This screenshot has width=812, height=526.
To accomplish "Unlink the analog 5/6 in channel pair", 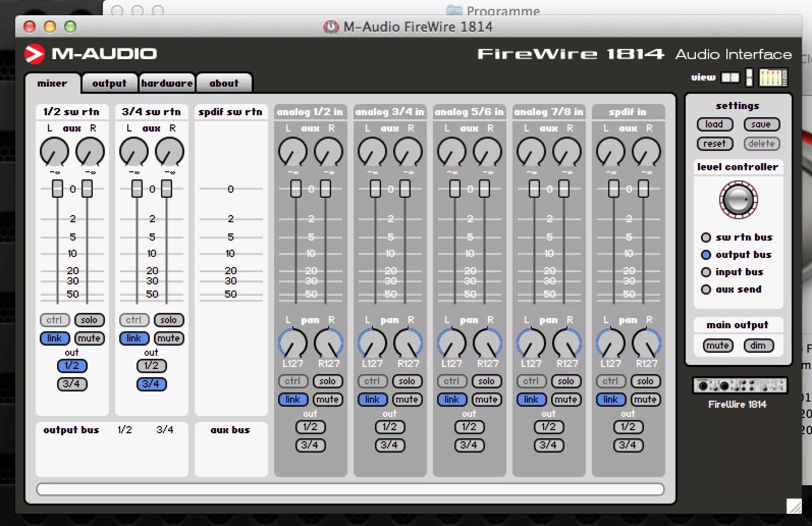I will click(x=452, y=400).
